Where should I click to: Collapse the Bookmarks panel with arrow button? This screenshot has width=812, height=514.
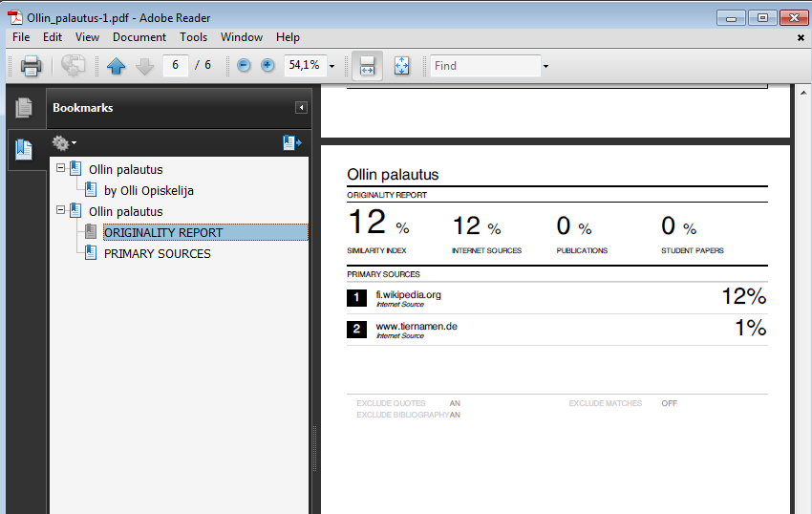[301, 107]
